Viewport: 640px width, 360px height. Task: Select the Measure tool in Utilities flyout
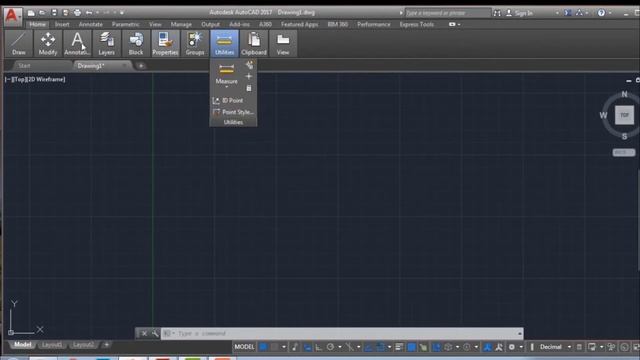click(227, 73)
